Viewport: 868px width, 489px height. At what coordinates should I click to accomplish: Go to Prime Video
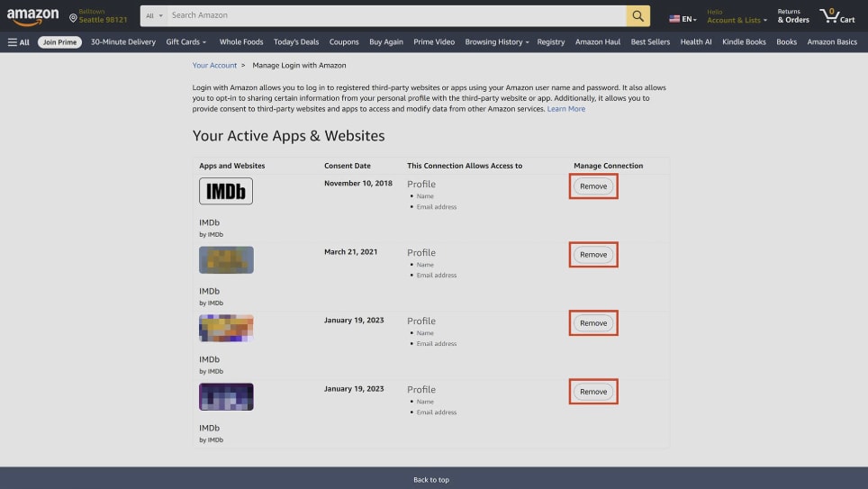pos(434,42)
